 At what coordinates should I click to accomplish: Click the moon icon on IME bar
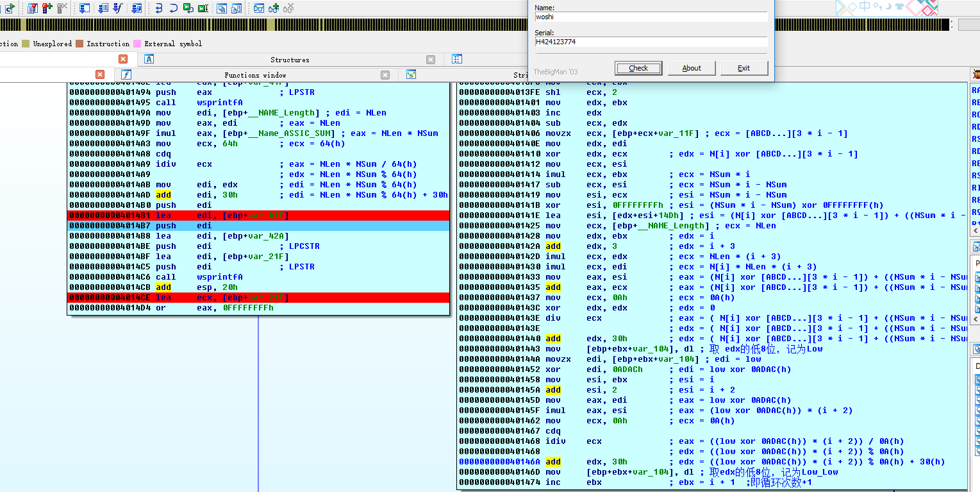(889, 6)
